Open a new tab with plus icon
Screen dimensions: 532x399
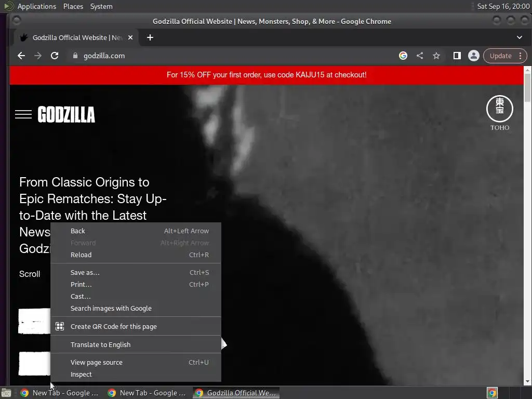click(150, 37)
